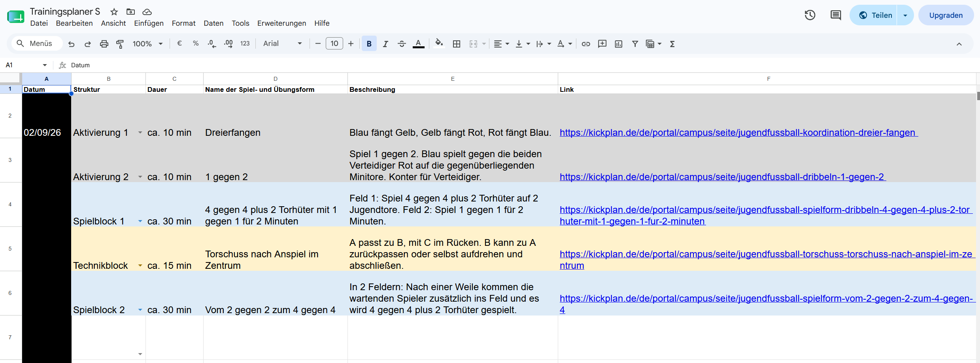
Task: Click the insert link icon
Action: 586,44
